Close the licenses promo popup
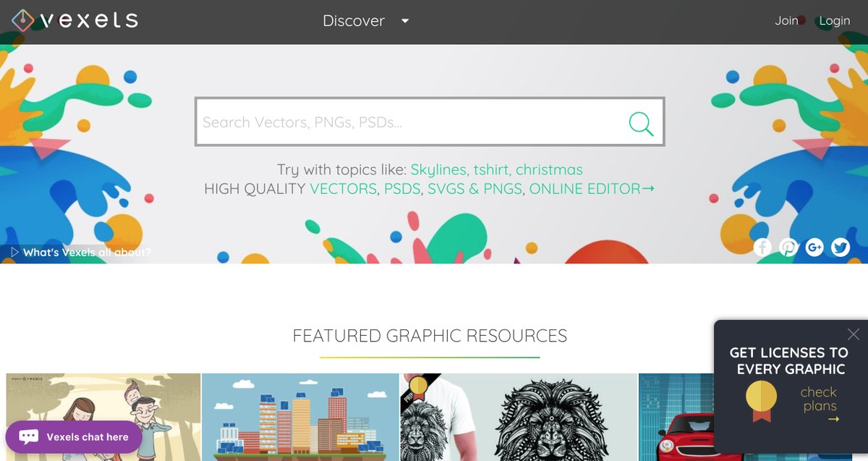868x461 pixels. 854,334
